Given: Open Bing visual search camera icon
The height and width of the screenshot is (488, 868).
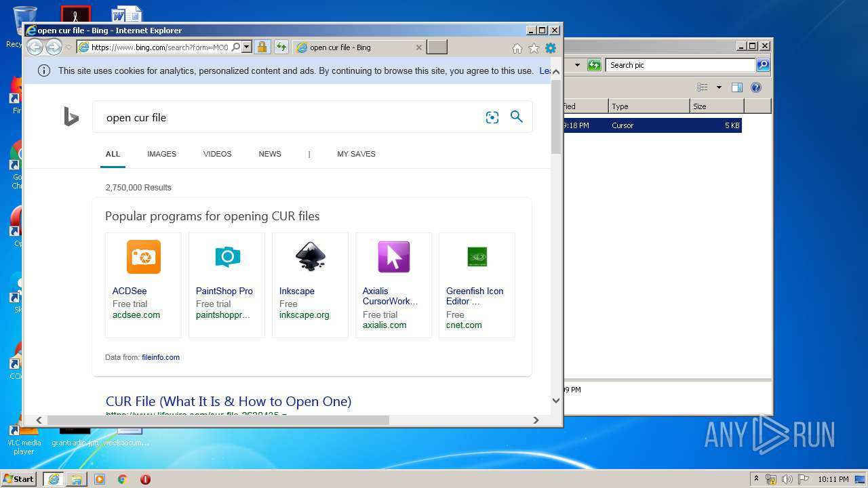Looking at the screenshot, I should click(x=492, y=117).
